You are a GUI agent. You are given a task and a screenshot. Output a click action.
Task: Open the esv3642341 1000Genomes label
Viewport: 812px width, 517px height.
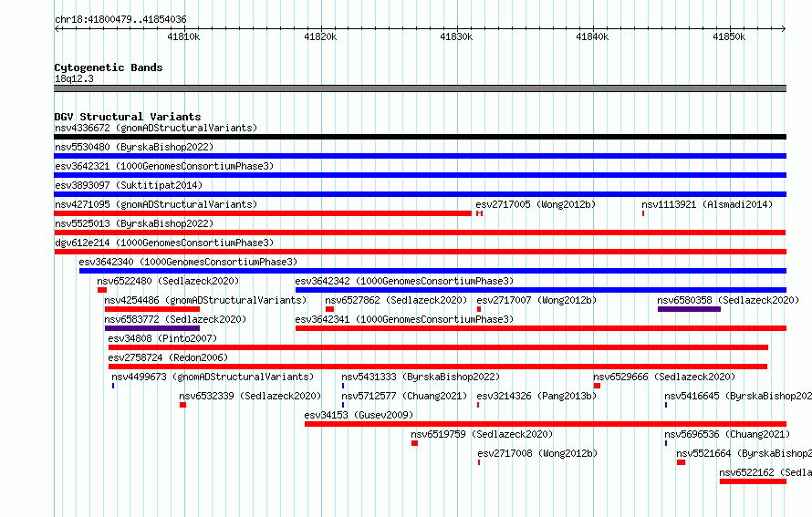click(404, 319)
